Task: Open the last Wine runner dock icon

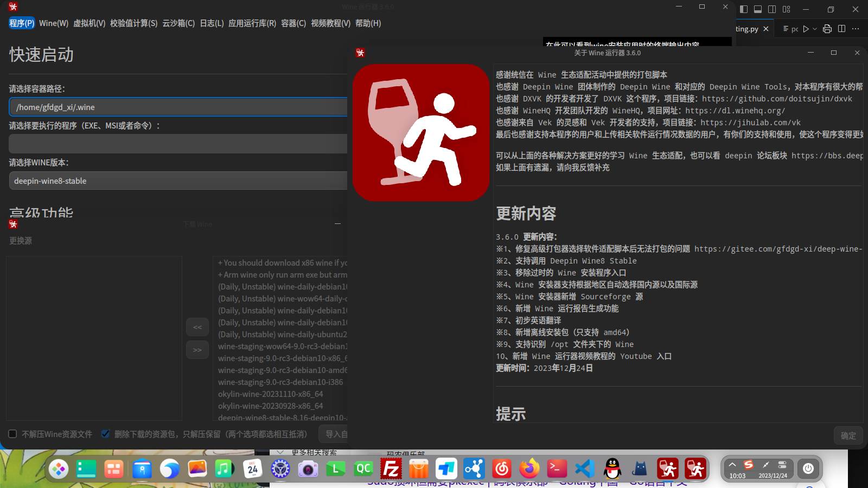Action: point(695,468)
